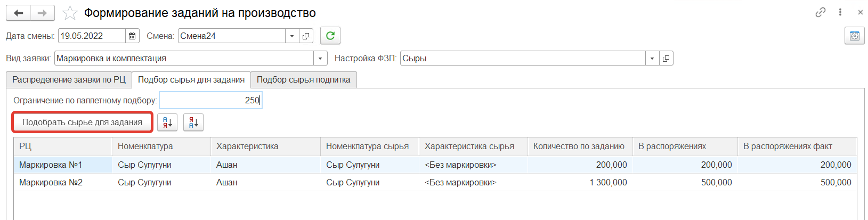Open calendar picker for shift date
868x220 pixels.
click(132, 36)
